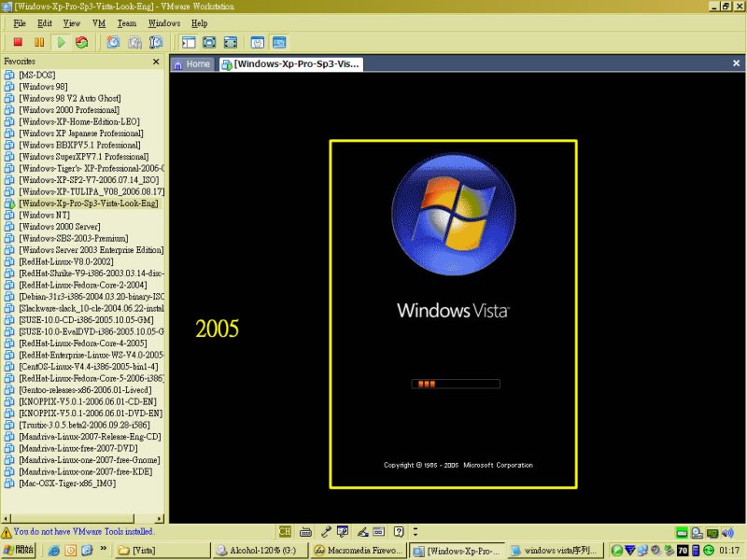The height and width of the screenshot is (560, 747).
Task: Select [Windows 2000 Server] favorite
Action: pos(60,227)
